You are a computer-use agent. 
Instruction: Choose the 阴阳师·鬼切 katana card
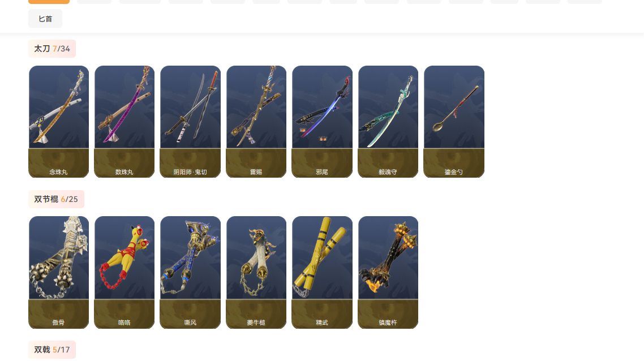coord(190,122)
